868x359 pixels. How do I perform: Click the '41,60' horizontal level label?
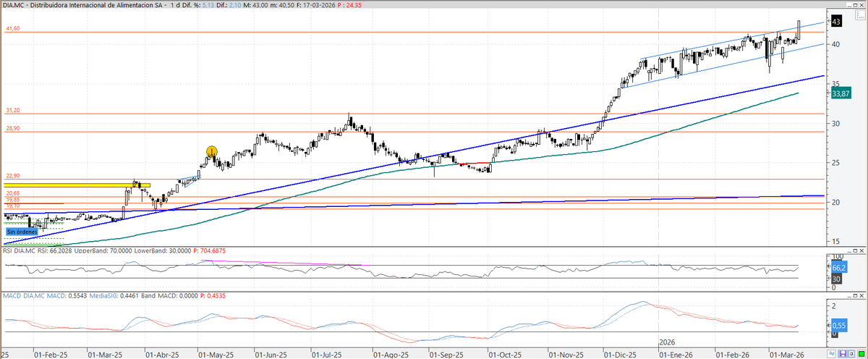click(12, 28)
